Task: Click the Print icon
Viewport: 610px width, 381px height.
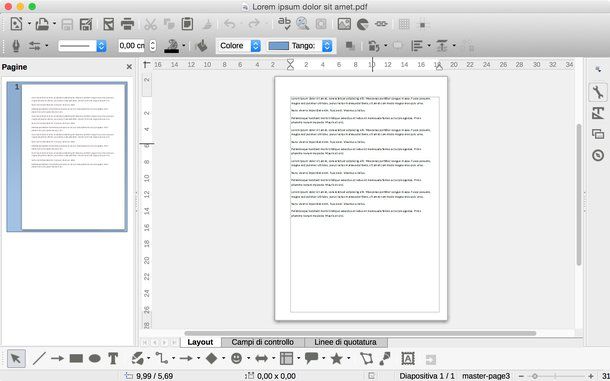Action: [x=127, y=24]
